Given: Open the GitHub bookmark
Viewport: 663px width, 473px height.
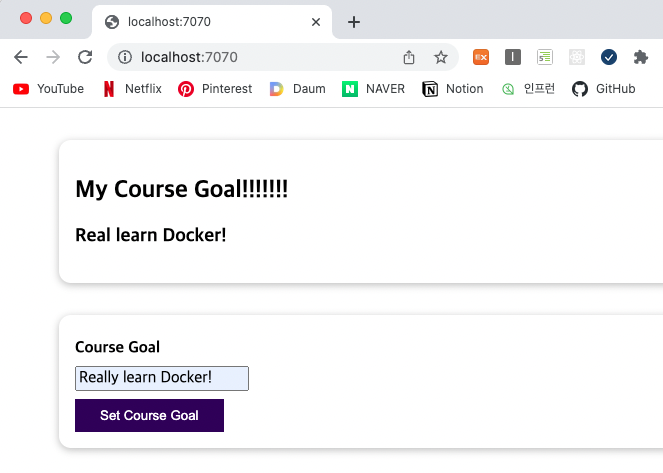Looking at the screenshot, I should pyautogui.click(x=603, y=89).
